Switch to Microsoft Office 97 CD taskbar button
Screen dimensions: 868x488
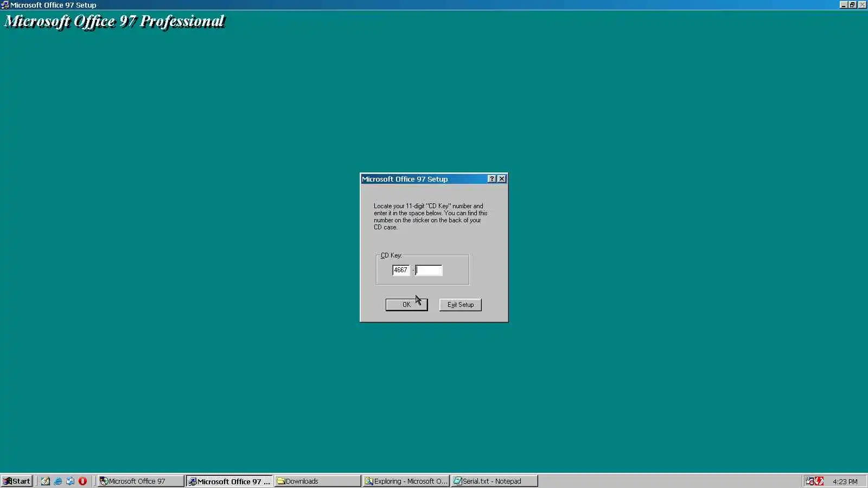[x=141, y=481]
